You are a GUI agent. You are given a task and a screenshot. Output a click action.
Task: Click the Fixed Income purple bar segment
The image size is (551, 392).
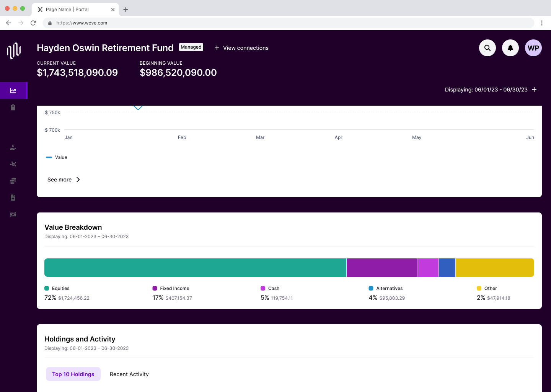pos(382,268)
